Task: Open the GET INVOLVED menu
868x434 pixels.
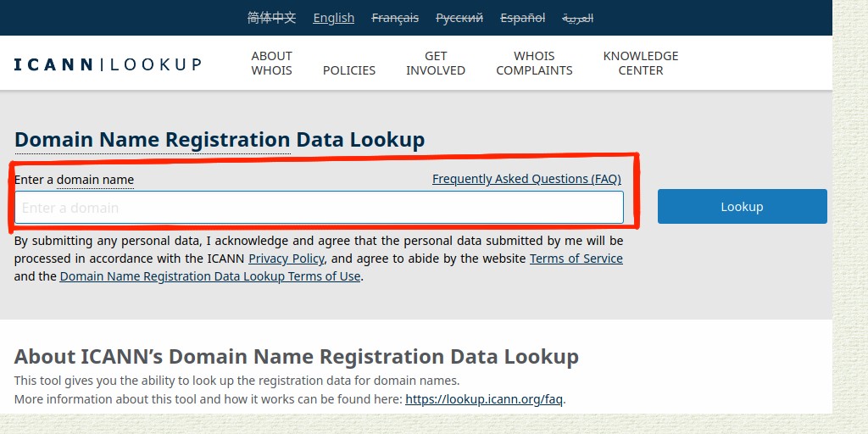Action: pyautogui.click(x=436, y=63)
